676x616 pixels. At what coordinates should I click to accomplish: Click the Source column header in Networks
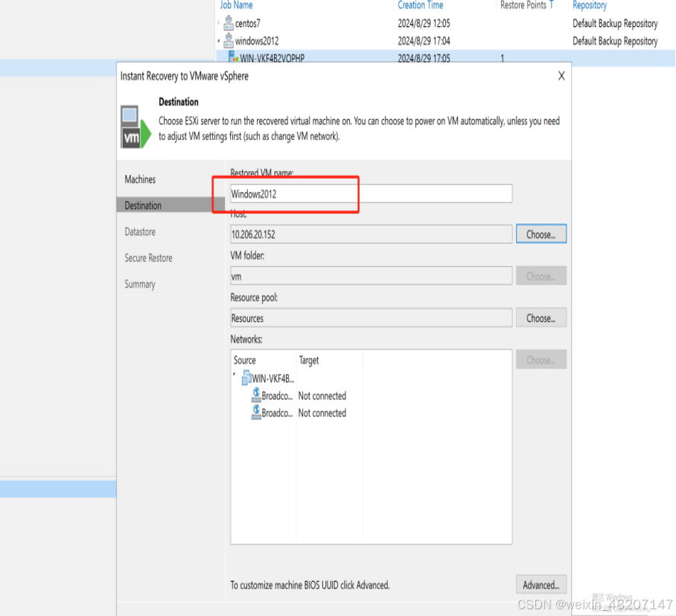click(244, 361)
